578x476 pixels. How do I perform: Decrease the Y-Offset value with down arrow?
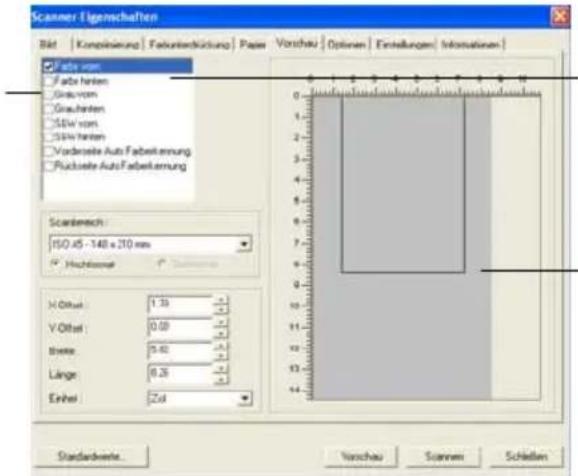click(x=221, y=332)
